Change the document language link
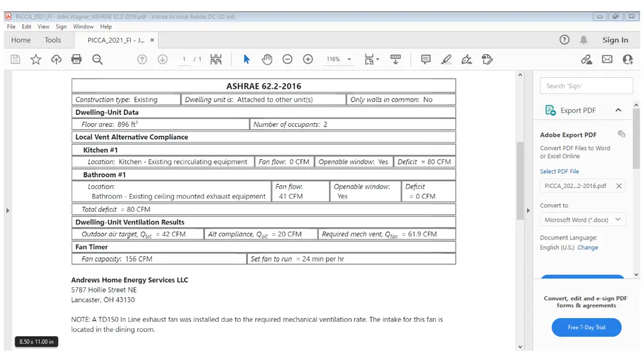The width and height of the screenshot is (644, 362). [587, 248]
